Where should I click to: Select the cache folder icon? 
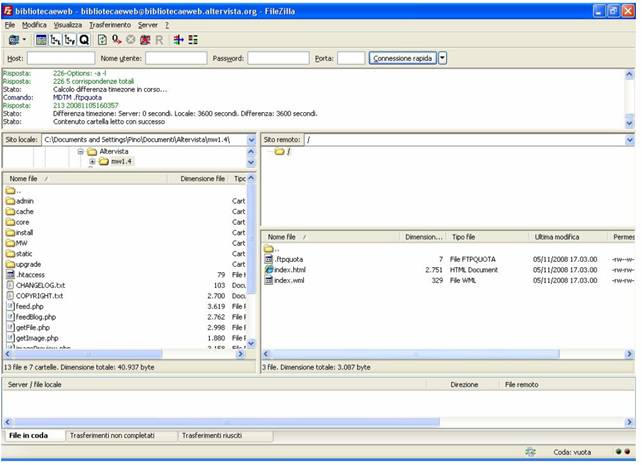point(10,212)
